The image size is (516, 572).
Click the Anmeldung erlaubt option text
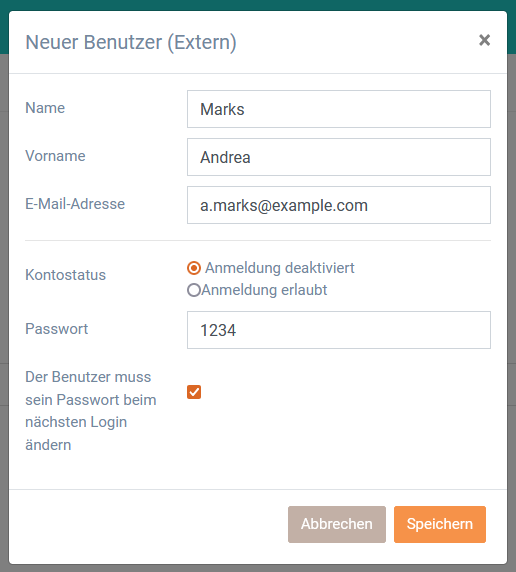(264, 290)
